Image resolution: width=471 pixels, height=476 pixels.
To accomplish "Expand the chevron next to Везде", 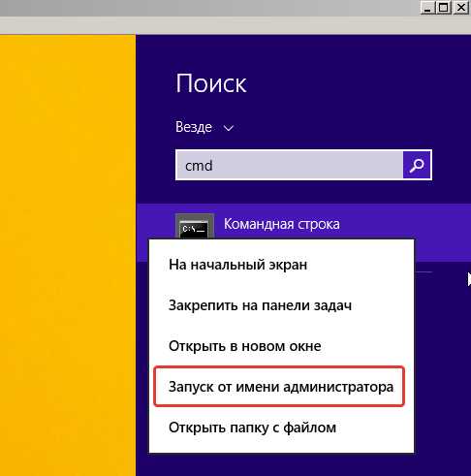I will pyautogui.click(x=229, y=128).
